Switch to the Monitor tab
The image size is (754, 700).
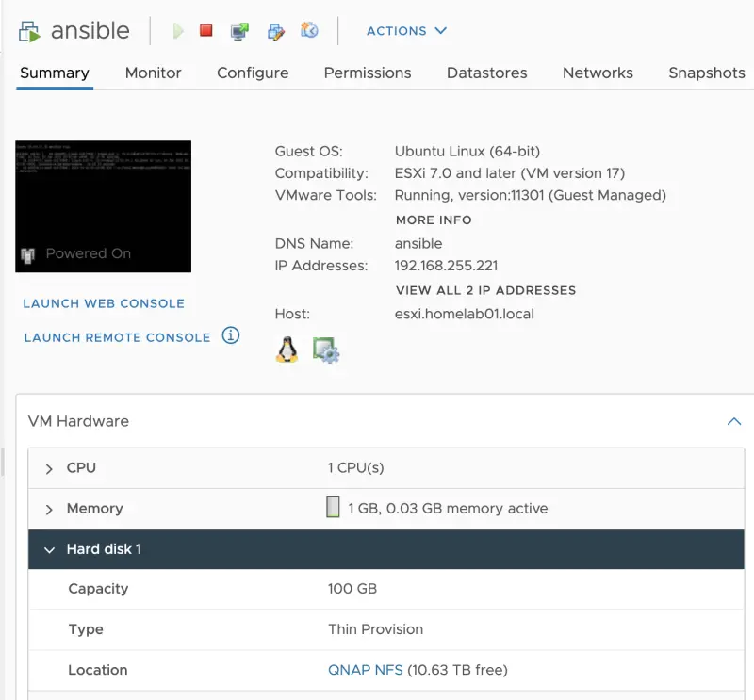[x=153, y=73]
